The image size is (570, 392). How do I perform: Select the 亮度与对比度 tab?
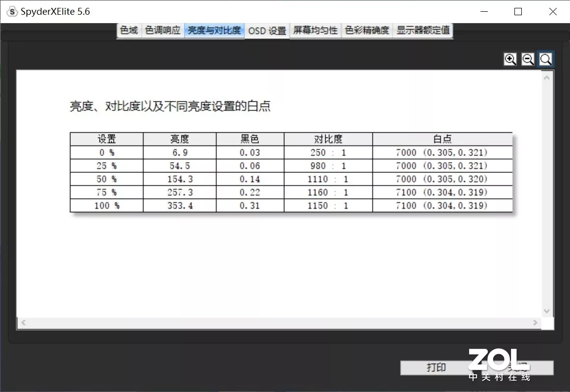tap(214, 30)
